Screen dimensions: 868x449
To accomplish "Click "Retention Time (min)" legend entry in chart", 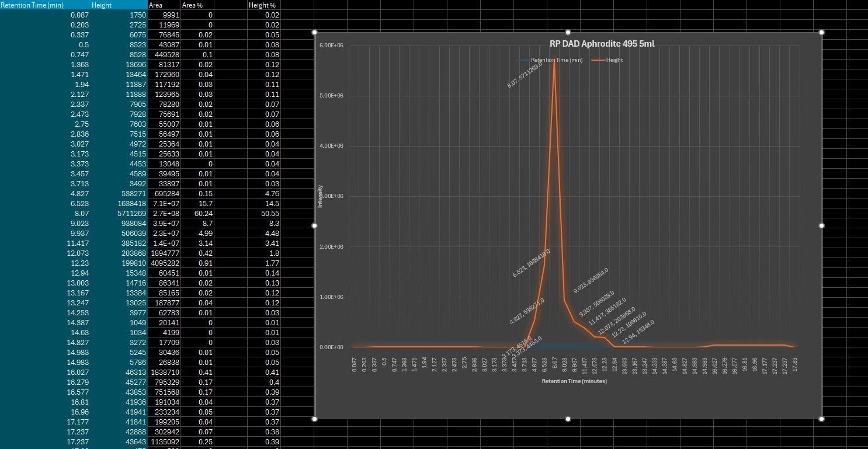I will click(x=550, y=60).
